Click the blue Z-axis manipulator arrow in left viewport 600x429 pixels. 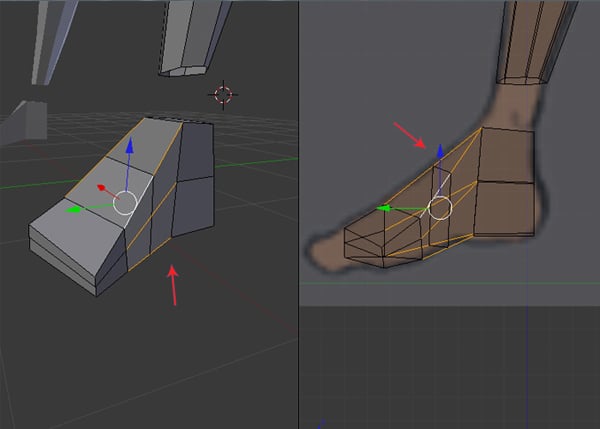point(130,146)
